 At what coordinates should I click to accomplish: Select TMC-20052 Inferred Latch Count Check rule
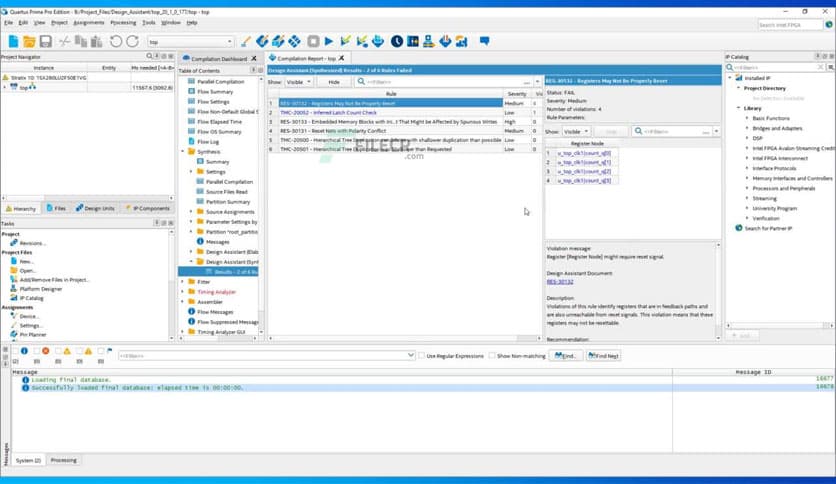328,112
